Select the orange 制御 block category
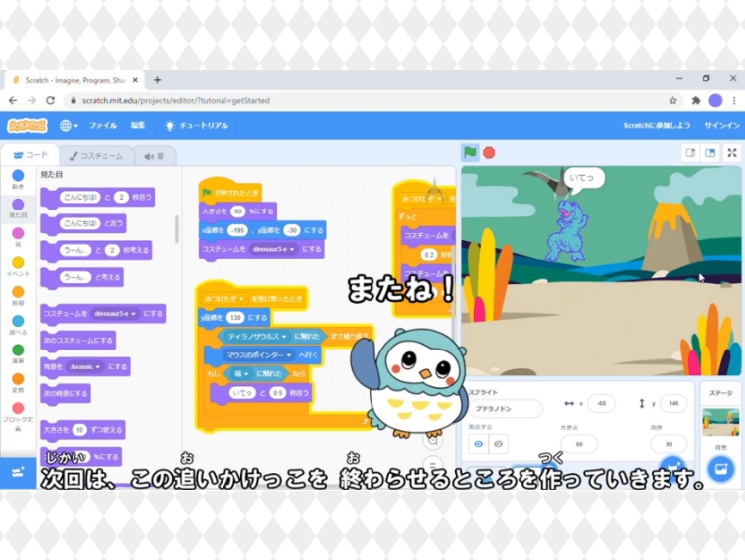Viewport: 745px width, 560px height. pyautogui.click(x=18, y=295)
